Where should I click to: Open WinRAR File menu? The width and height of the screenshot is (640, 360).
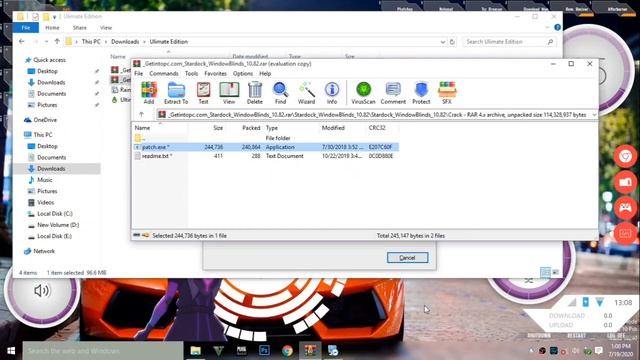point(139,73)
